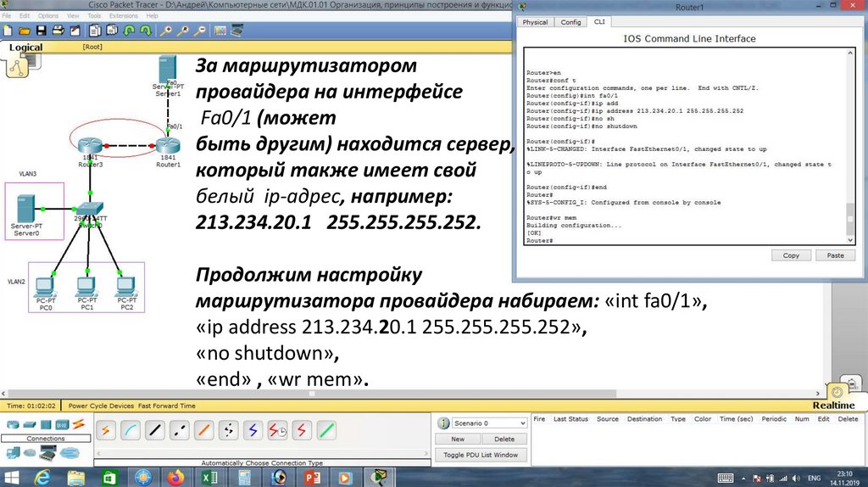868x487 pixels.
Task: Undo with the left green arrow
Action: [x=129, y=31]
